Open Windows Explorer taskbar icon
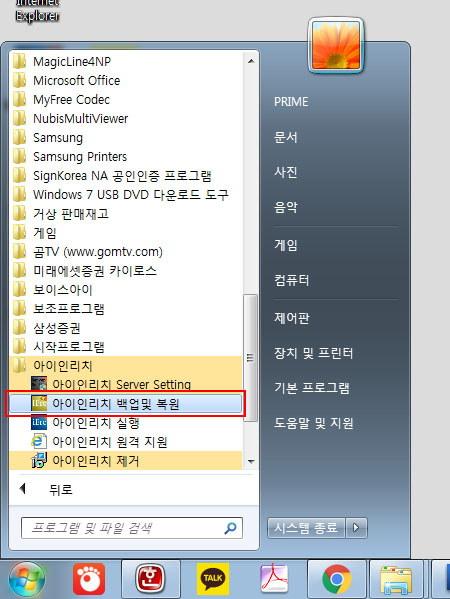 (396, 580)
